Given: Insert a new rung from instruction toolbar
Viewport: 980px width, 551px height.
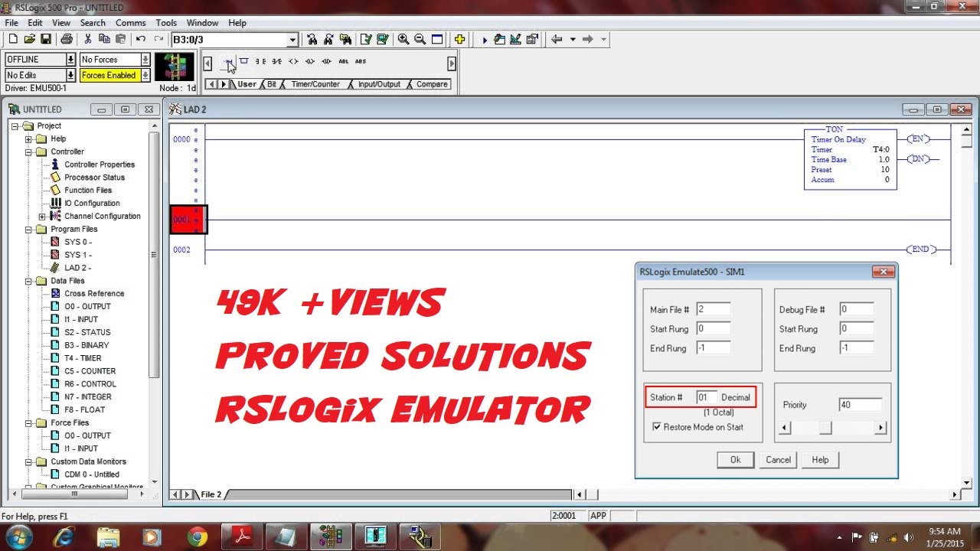Looking at the screenshot, I should click(228, 61).
